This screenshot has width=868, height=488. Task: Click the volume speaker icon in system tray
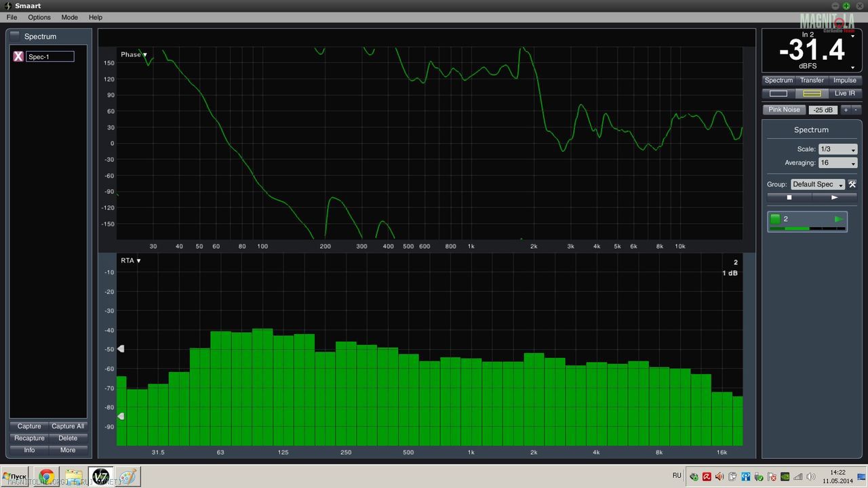pyautogui.click(x=810, y=476)
